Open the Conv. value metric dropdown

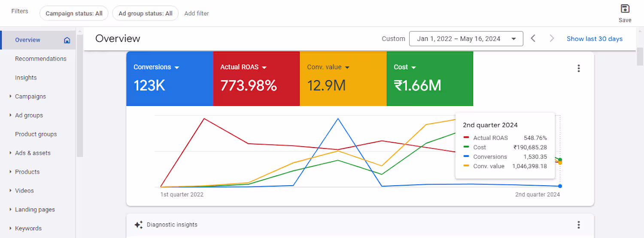(347, 67)
